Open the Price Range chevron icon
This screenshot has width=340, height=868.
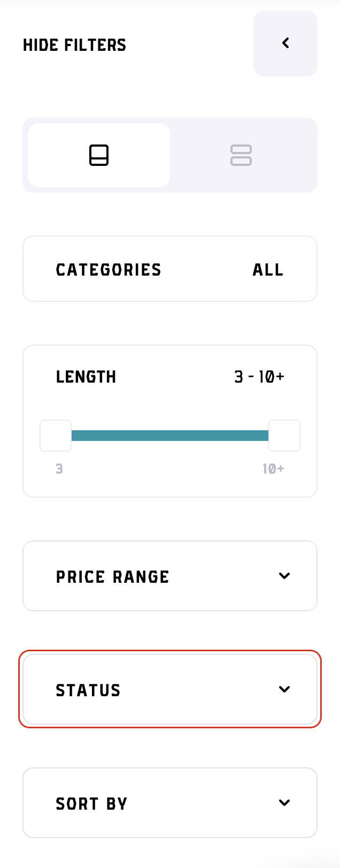(284, 576)
